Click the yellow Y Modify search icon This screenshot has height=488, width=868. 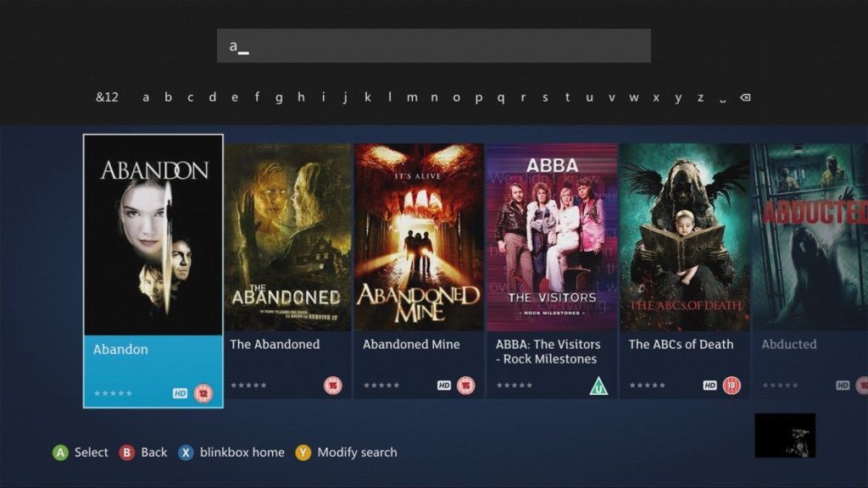[303, 452]
